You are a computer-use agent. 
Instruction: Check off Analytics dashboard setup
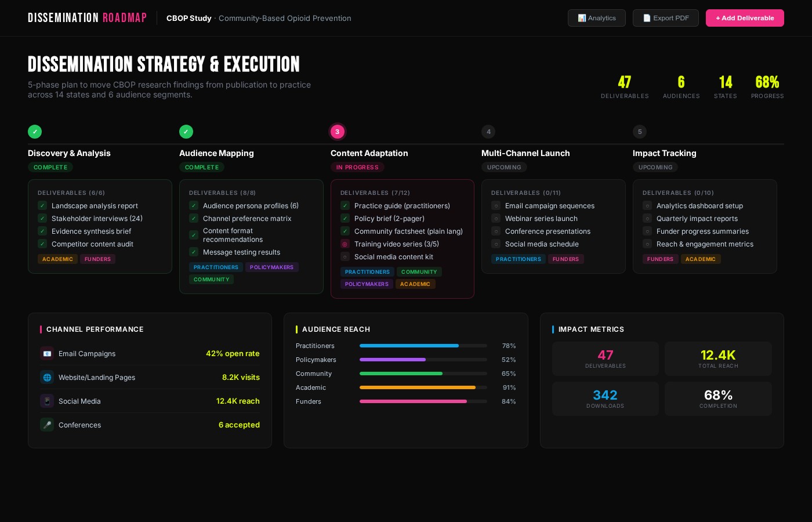(647, 205)
